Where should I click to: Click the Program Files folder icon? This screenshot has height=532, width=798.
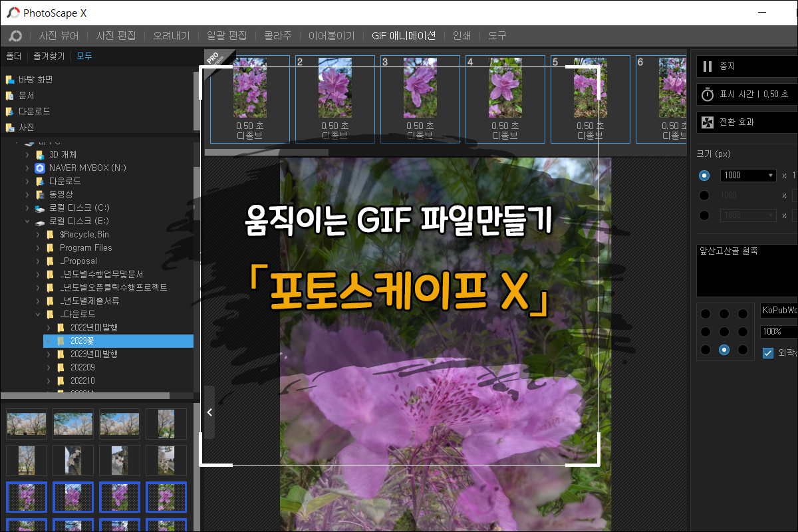click(50, 248)
